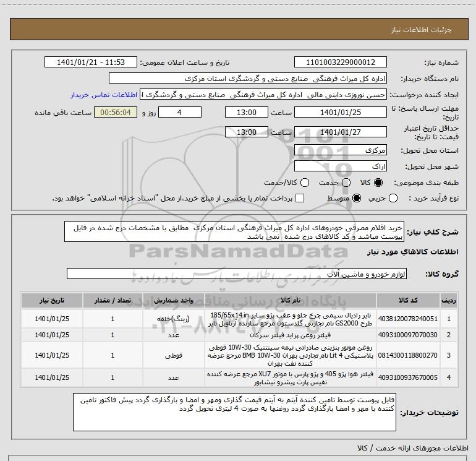Click the remaining time countdown 00:56:04
The height and width of the screenshot is (461, 476).
coord(116,112)
